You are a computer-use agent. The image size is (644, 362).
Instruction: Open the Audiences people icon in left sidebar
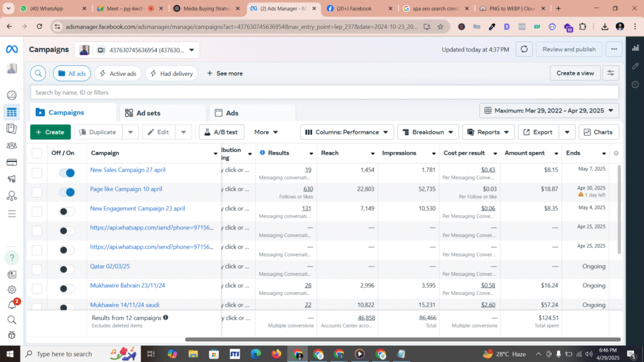(11, 146)
